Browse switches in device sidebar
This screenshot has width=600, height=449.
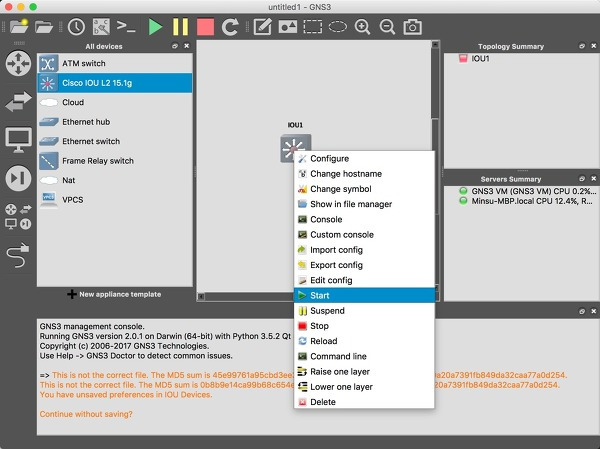coord(18,101)
